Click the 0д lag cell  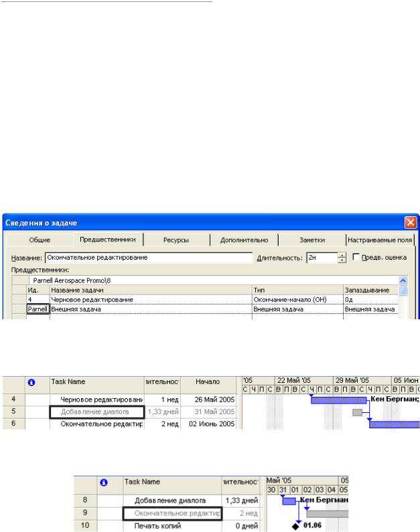click(371, 300)
